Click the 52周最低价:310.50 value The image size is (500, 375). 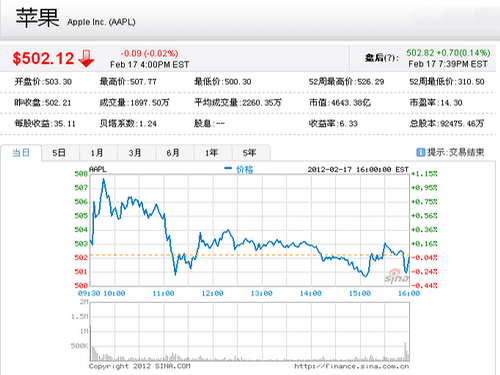pyautogui.click(x=447, y=82)
